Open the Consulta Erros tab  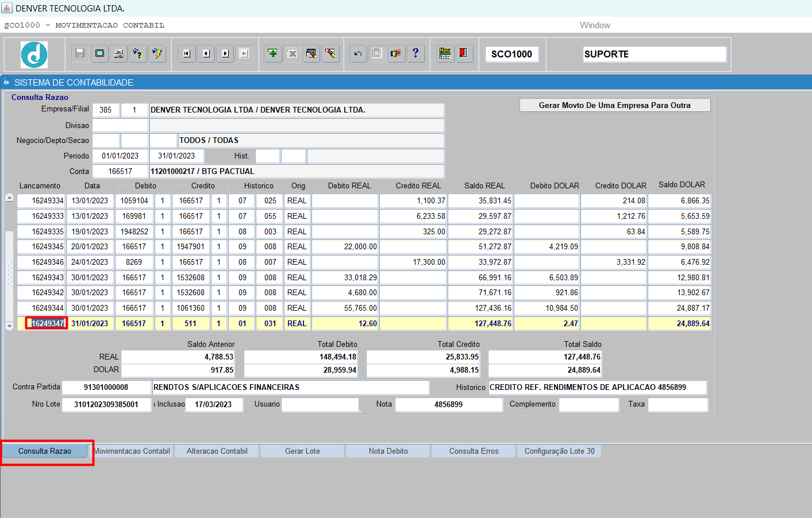[474, 451]
